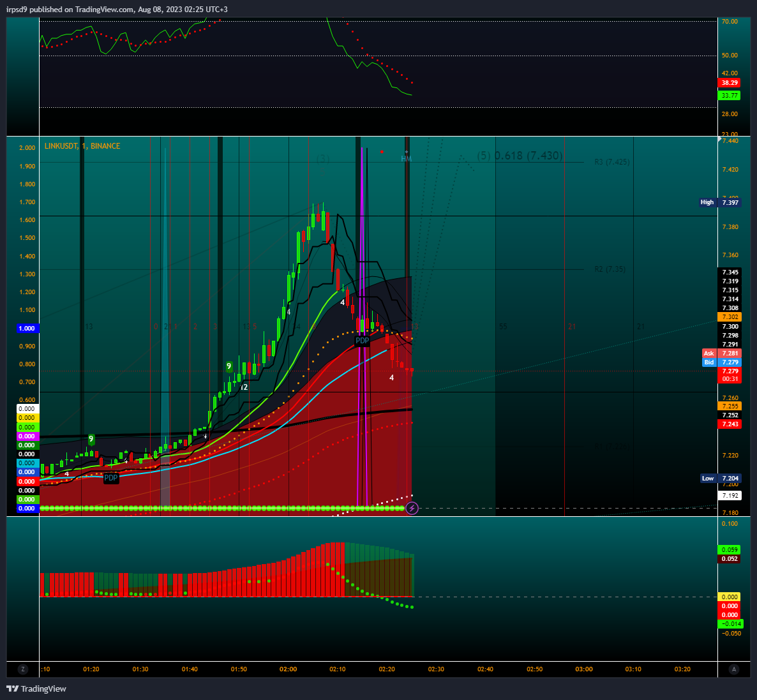Click the 02:10 time axis label
The width and height of the screenshot is (757, 700).
tap(338, 669)
